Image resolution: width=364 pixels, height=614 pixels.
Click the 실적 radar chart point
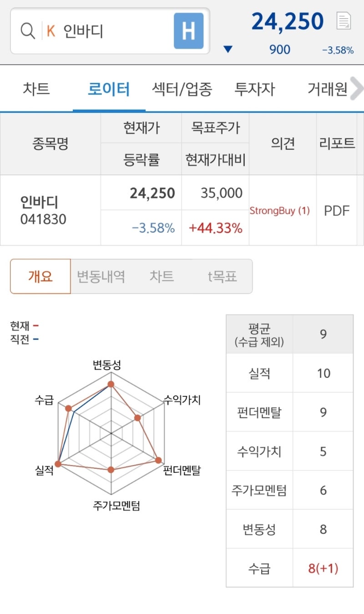point(58,464)
